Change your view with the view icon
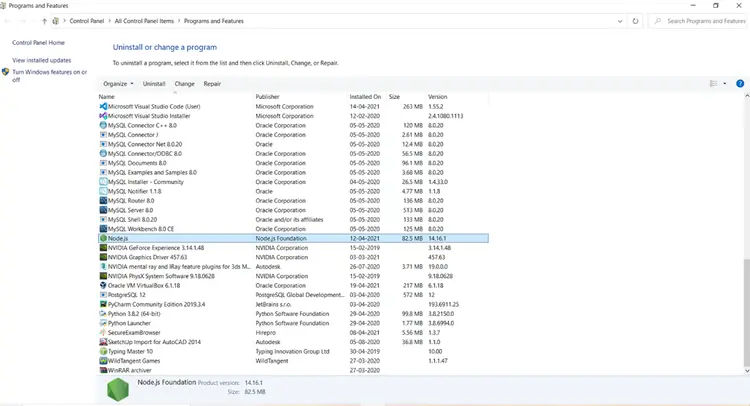The height and width of the screenshot is (406, 750). pyautogui.click(x=713, y=84)
